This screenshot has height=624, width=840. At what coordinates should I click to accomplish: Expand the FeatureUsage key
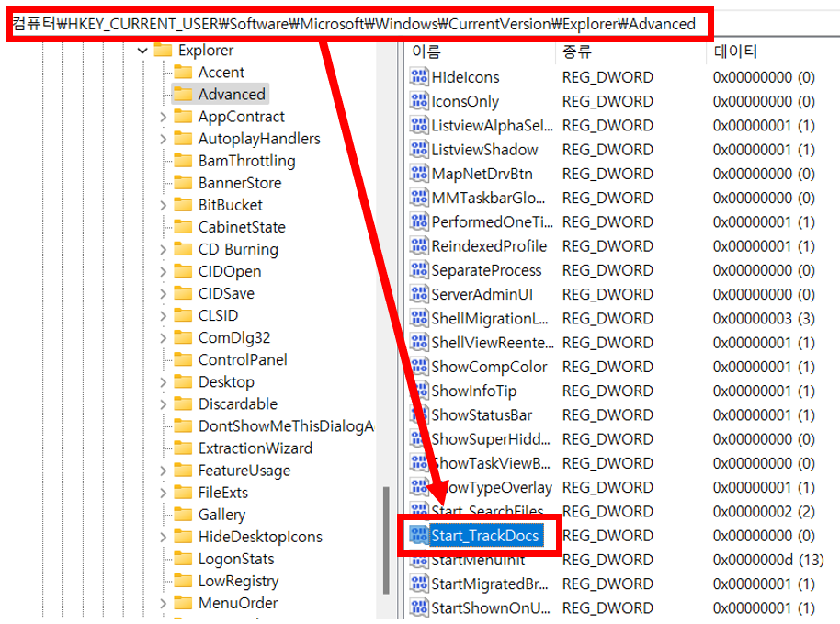click(x=164, y=471)
